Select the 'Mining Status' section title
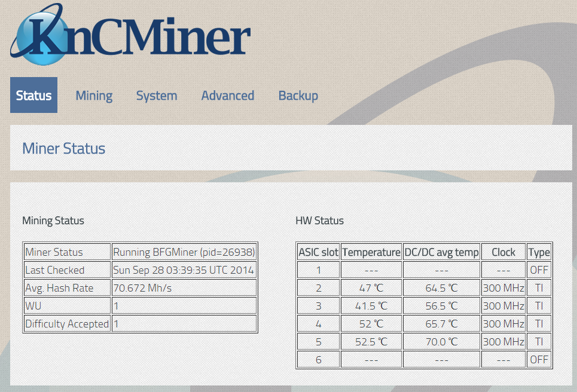577x392 pixels. [53, 220]
